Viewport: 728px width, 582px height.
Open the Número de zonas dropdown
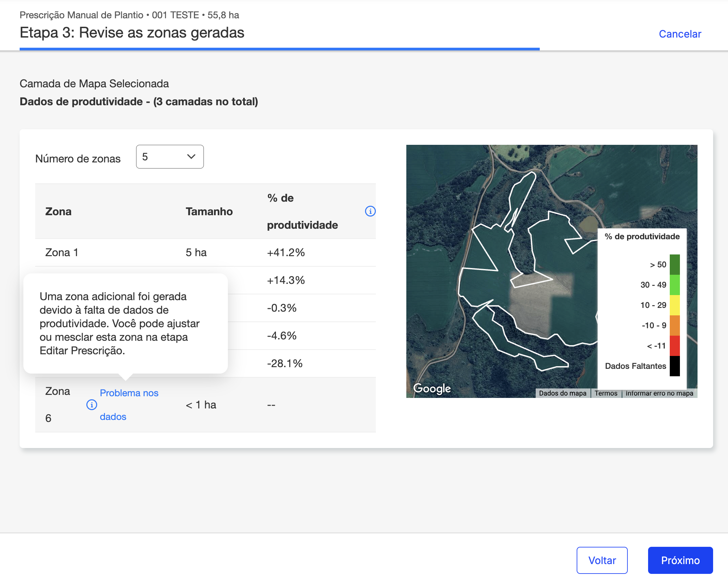[x=170, y=157]
